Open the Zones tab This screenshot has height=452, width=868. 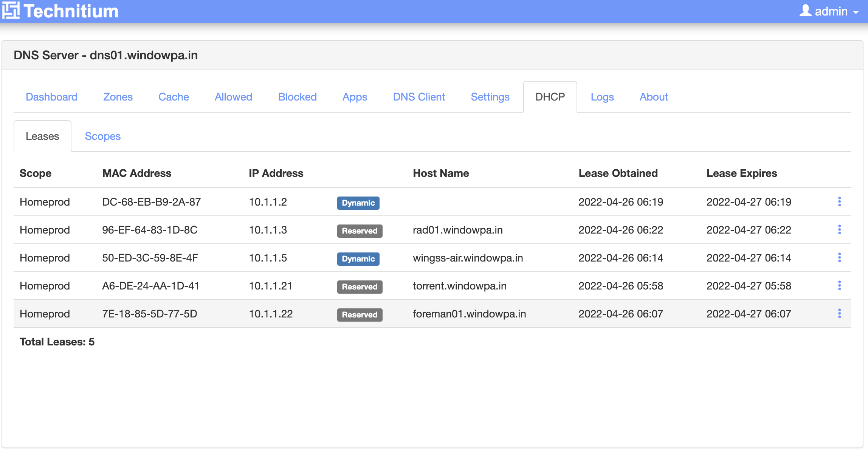click(x=118, y=97)
